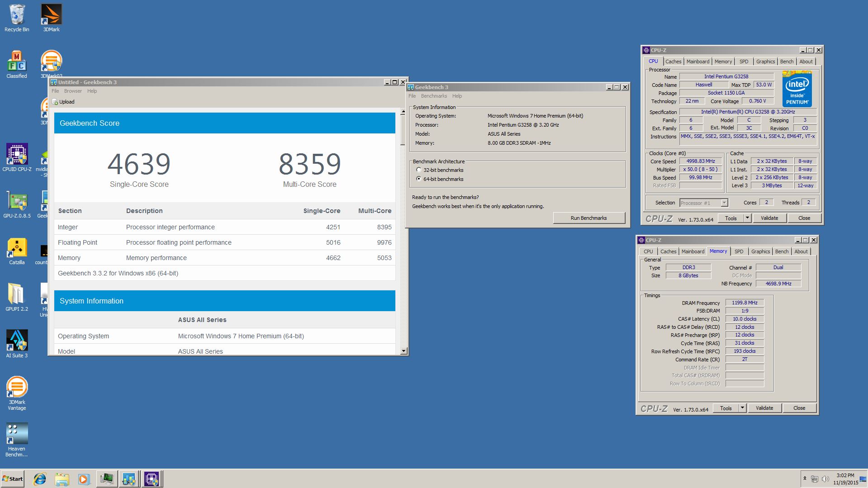The image size is (868, 488).
Task: Open the File menu in the Geekbench results window
Action: click(55, 91)
